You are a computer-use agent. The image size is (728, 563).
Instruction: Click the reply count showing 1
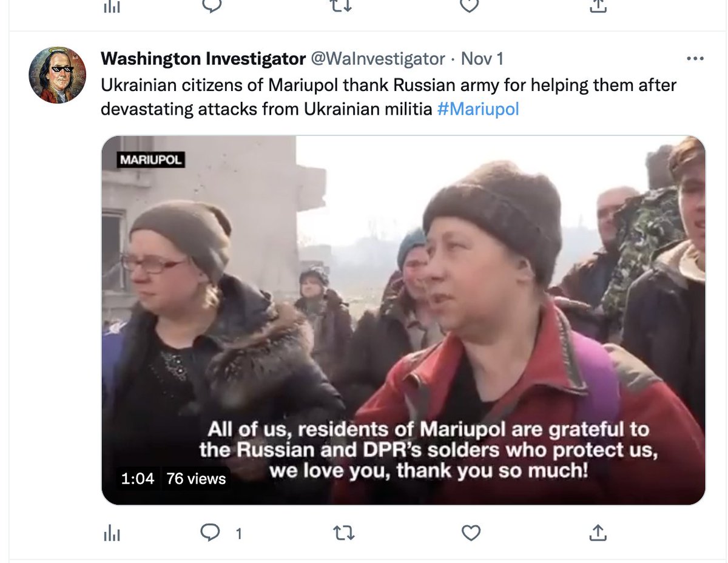(238, 534)
